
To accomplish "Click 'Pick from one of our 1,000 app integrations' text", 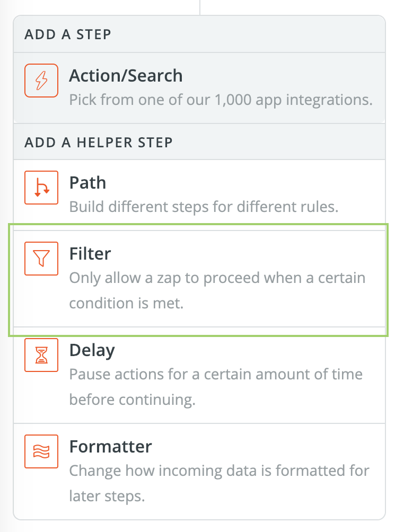I will coord(221,100).
